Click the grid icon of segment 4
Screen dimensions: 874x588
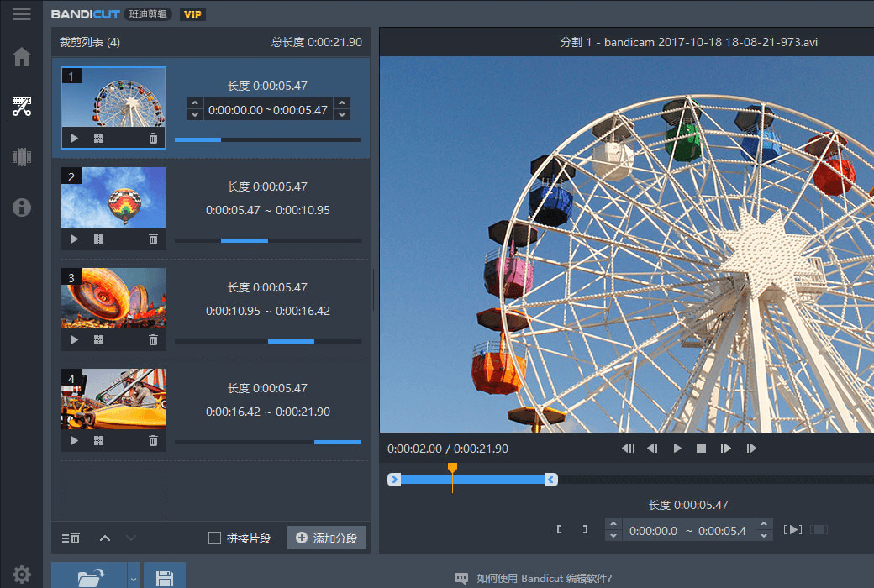(98, 441)
